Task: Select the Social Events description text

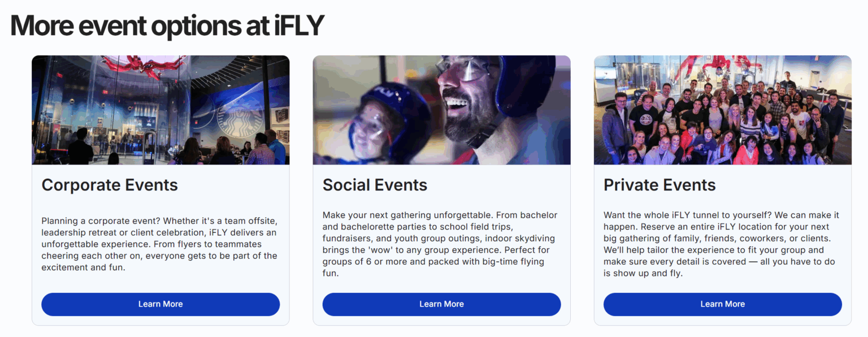Action: tap(440, 244)
